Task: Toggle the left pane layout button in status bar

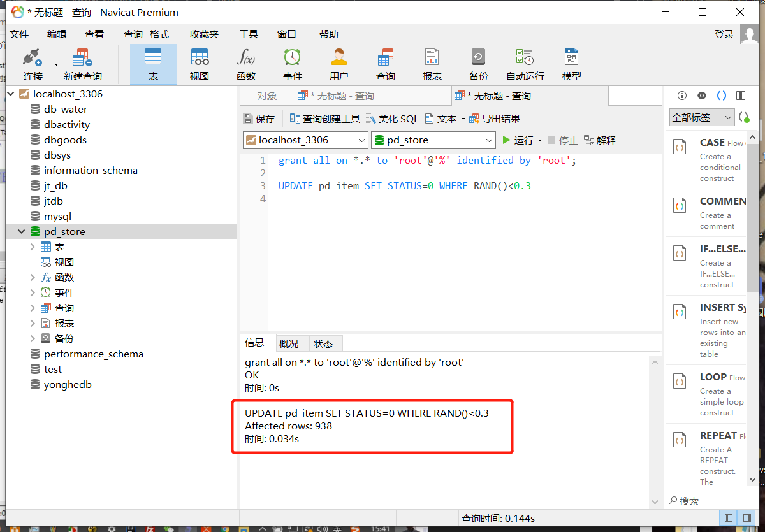Action: click(x=727, y=517)
